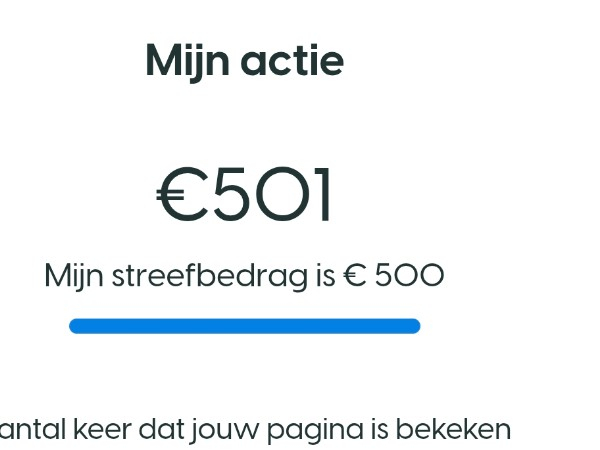Viewport: 600px width, 450px height.
Task: Click the digits "501" of the raised amount
Action: point(272,196)
